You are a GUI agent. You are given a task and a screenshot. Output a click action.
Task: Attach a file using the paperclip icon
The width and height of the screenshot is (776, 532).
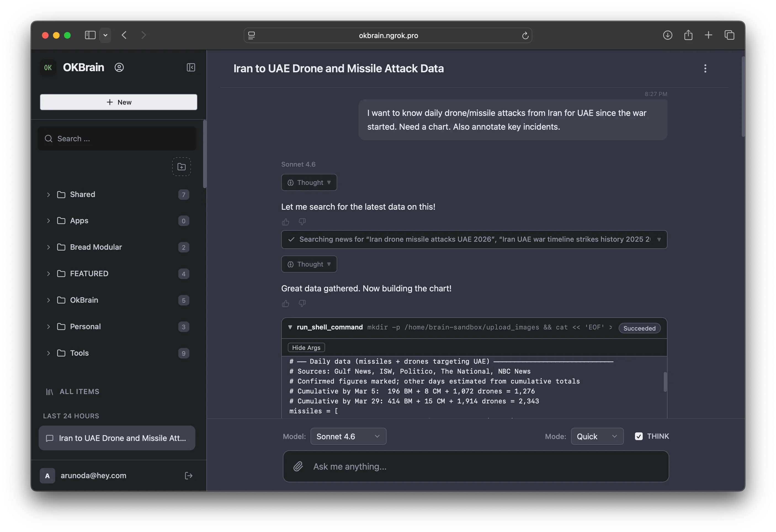(298, 467)
